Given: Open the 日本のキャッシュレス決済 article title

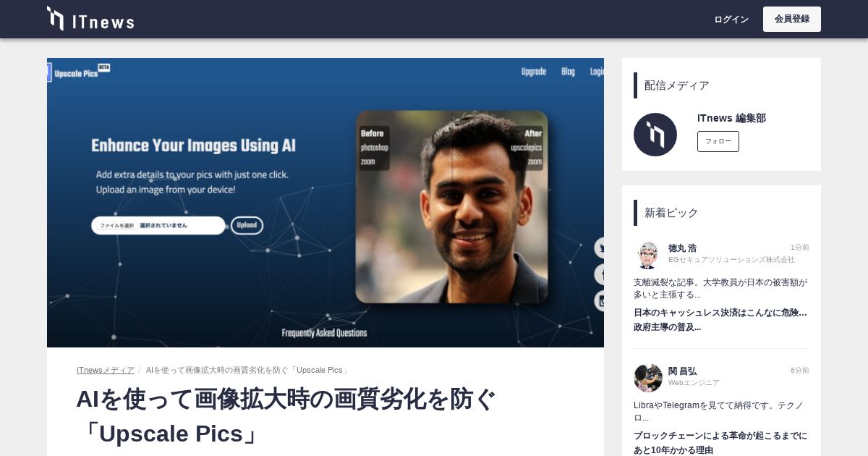Looking at the screenshot, I should pyautogui.click(x=720, y=319).
